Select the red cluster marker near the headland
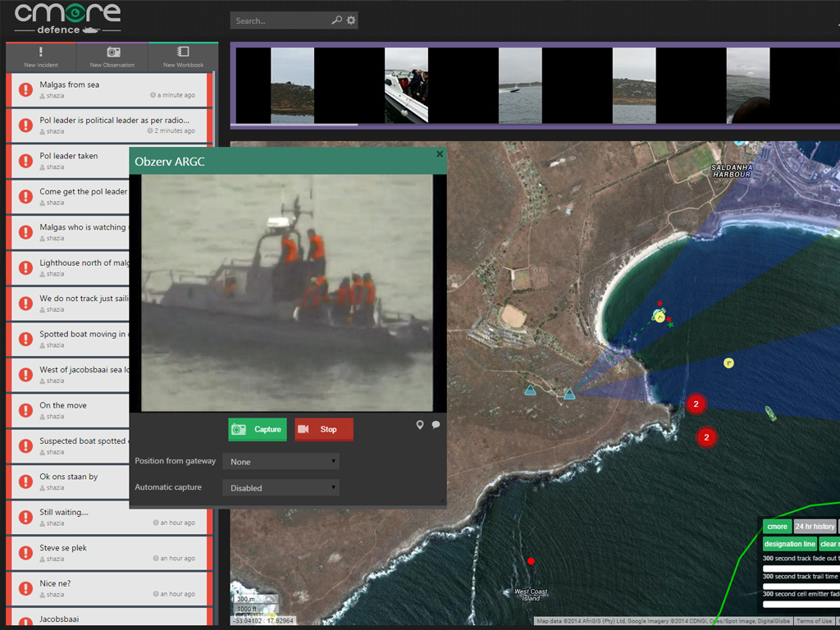Image resolution: width=840 pixels, height=630 pixels. [x=696, y=404]
